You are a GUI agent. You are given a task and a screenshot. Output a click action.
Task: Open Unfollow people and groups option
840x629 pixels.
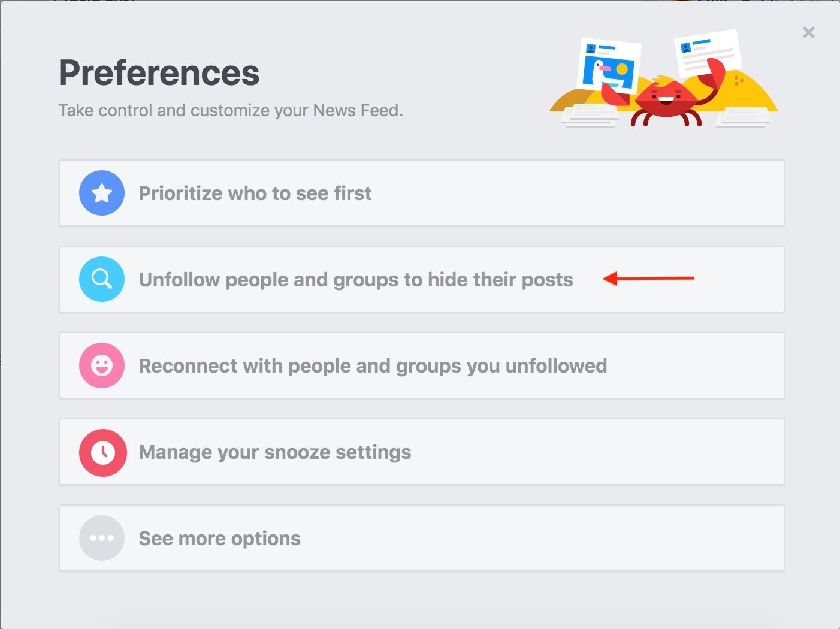coord(356,279)
